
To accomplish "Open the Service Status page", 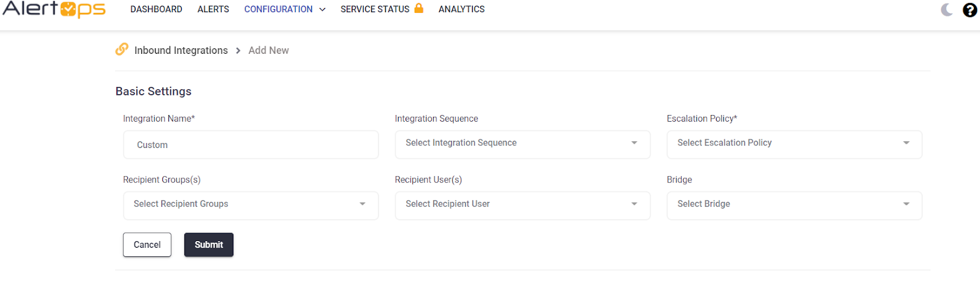I will 374,9.
